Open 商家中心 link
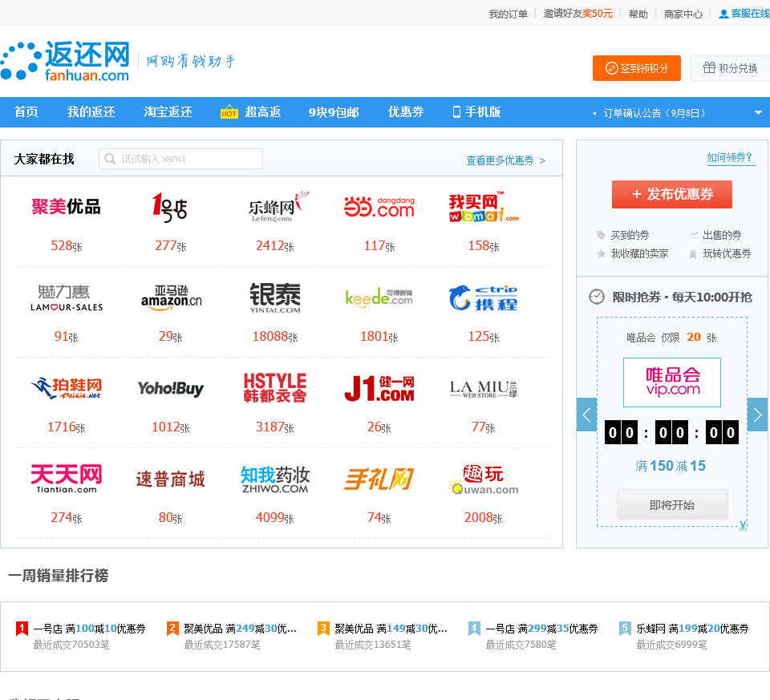Image resolution: width=770 pixels, height=700 pixels. pyautogui.click(x=683, y=14)
